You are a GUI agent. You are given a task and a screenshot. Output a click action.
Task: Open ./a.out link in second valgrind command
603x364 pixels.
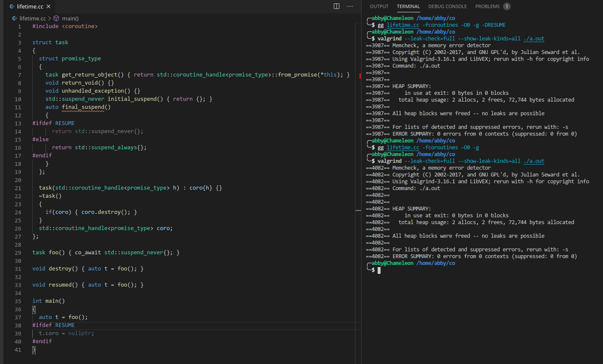(x=534, y=161)
